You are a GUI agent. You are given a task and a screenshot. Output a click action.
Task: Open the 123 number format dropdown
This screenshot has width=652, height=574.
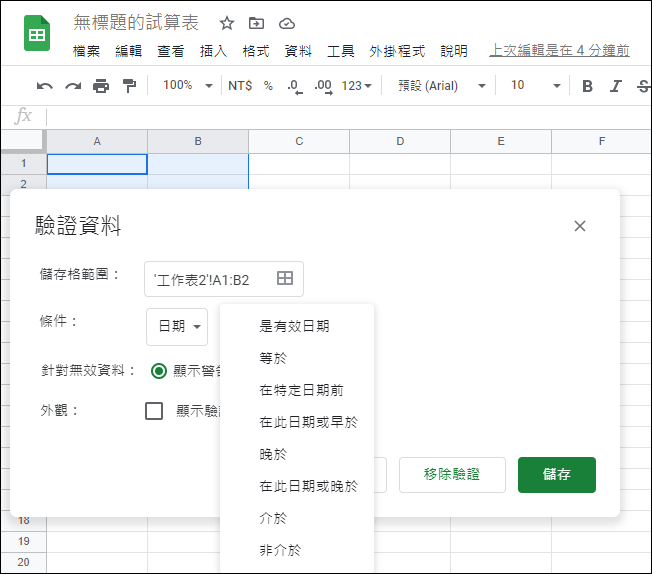tap(356, 86)
